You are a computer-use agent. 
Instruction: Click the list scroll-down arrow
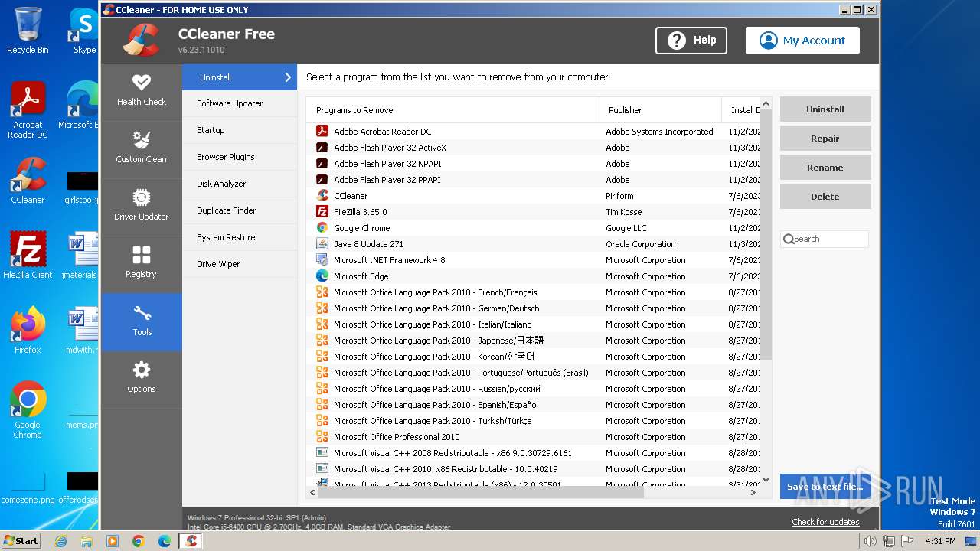point(766,480)
